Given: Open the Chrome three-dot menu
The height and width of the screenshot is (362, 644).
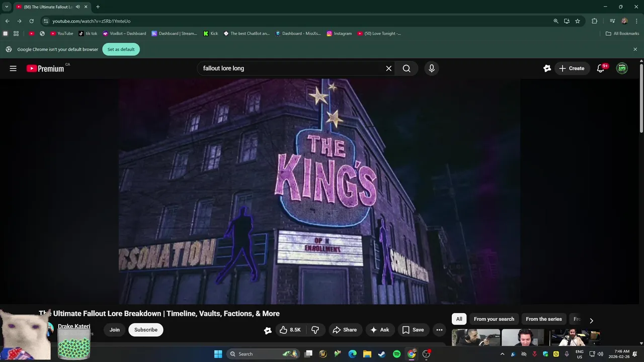Looking at the screenshot, I should [636, 21].
